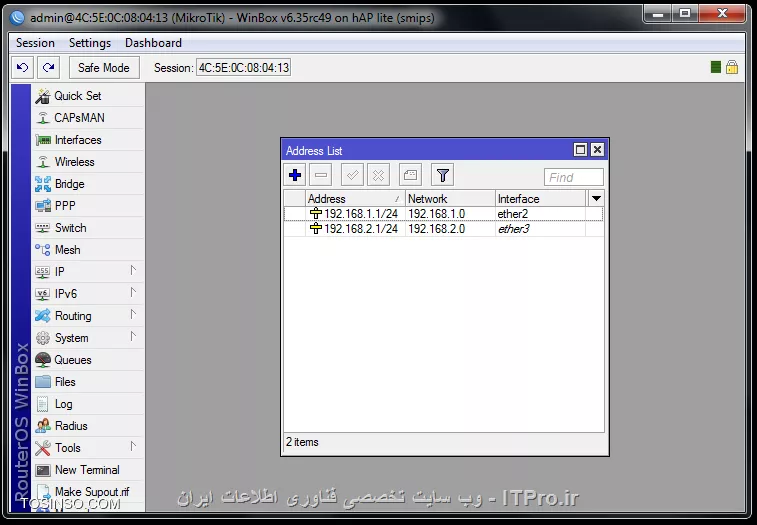Viewport: 757px width, 525px height.
Task: Open Radius in the sidebar
Action: 88,426
